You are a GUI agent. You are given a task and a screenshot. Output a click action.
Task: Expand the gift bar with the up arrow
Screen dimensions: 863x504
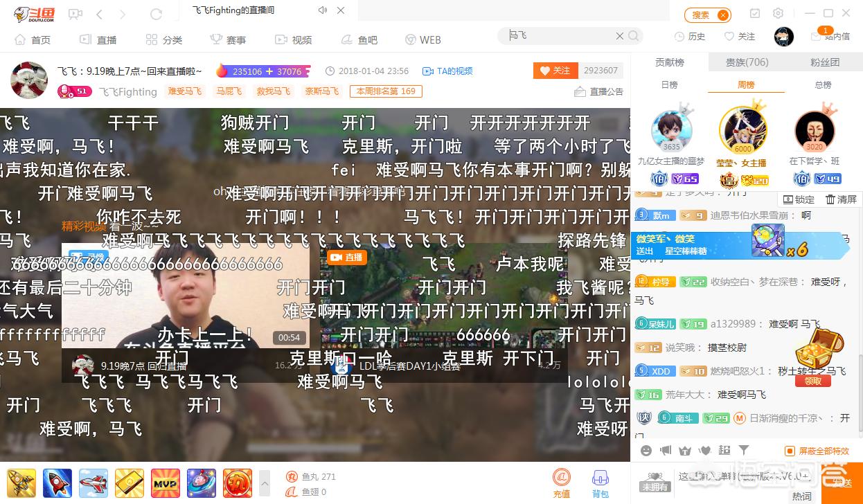point(265,483)
